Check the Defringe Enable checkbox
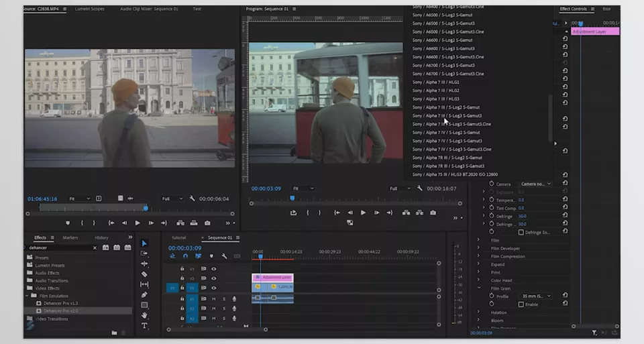Viewport: 644px width, 344px height. (x=521, y=232)
